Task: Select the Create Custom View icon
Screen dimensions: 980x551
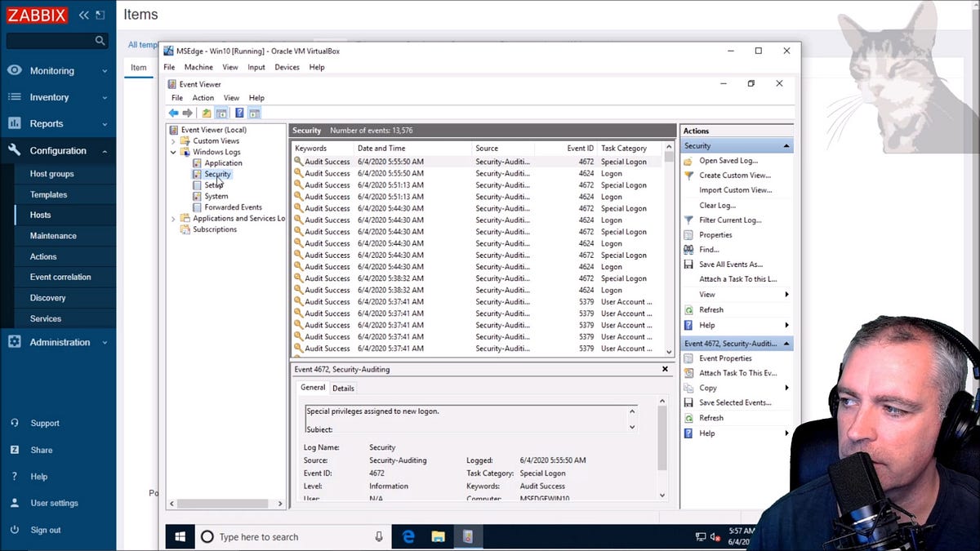Action: click(x=688, y=175)
